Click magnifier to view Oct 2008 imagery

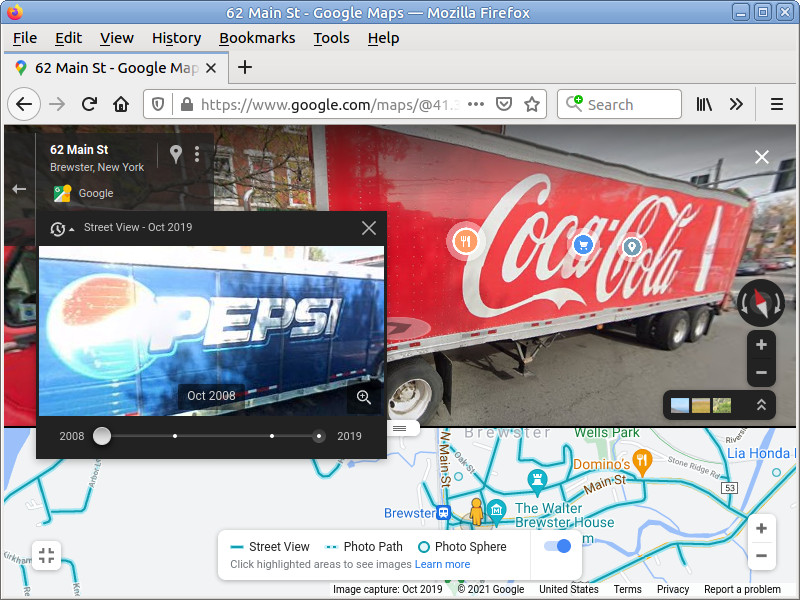coord(364,397)
